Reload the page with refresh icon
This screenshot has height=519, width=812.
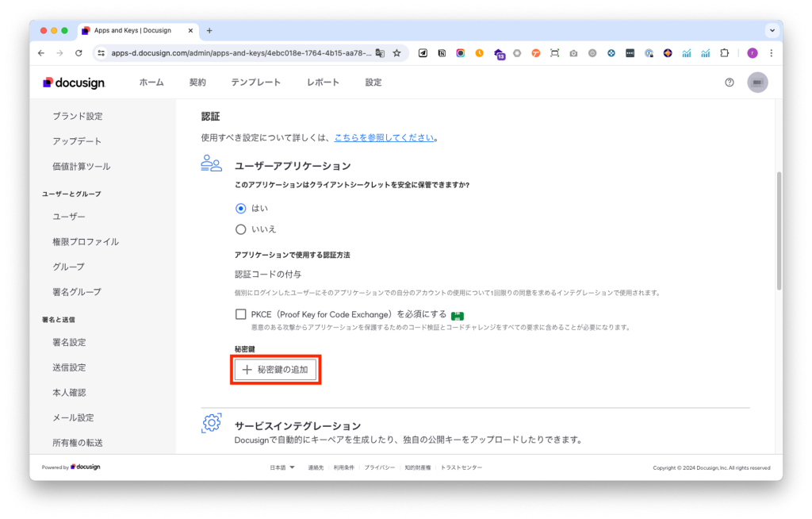click(x=79, y=53)
